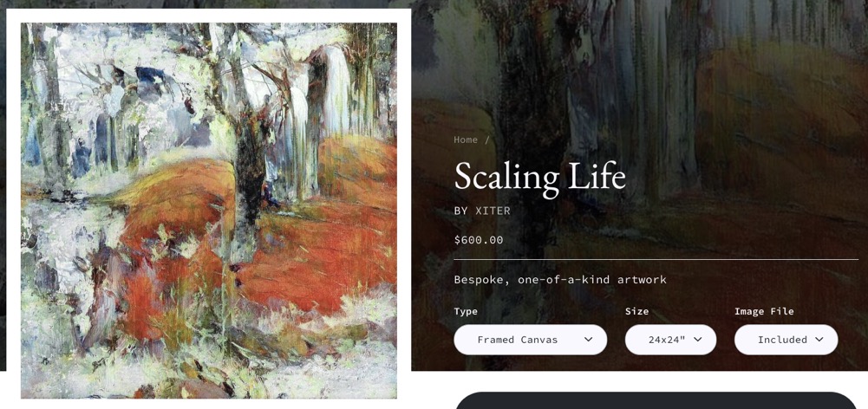Click the Size field label

click(x=636, y=311)
